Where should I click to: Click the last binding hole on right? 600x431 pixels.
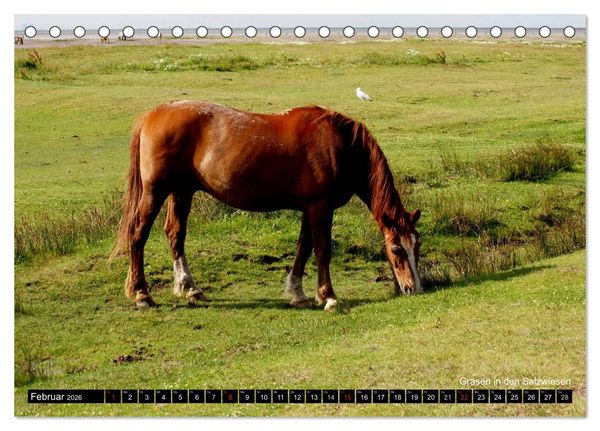569,32
